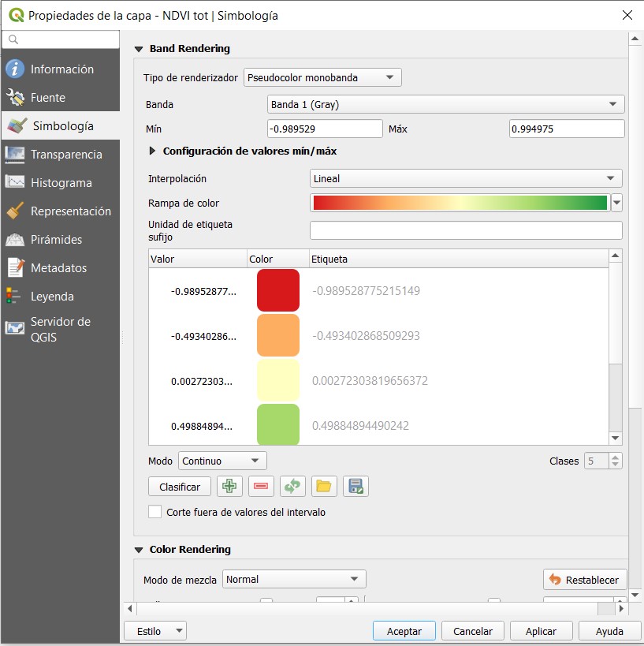Enable Corte fuera de valores del intervalo
This screenshot has height=646, width=644.
point(154,512)
